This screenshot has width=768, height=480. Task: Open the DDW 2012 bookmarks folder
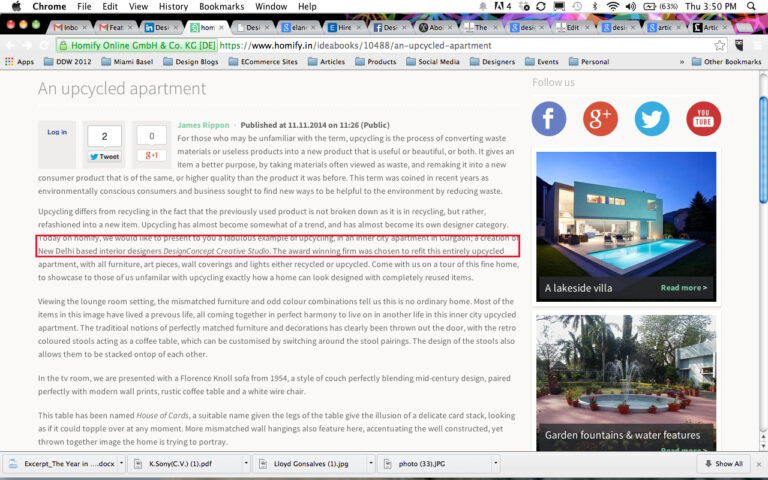click(68, 62)
